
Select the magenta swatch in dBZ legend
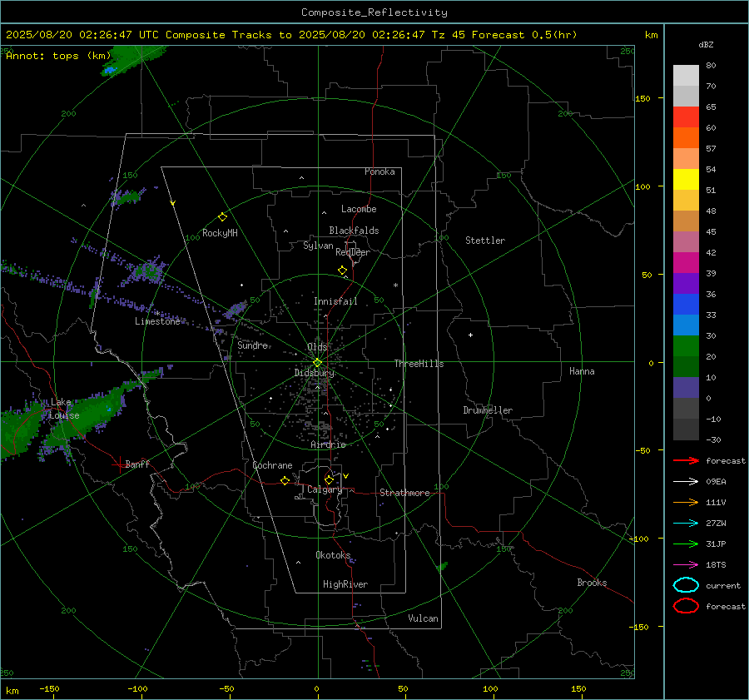[686, 263]
